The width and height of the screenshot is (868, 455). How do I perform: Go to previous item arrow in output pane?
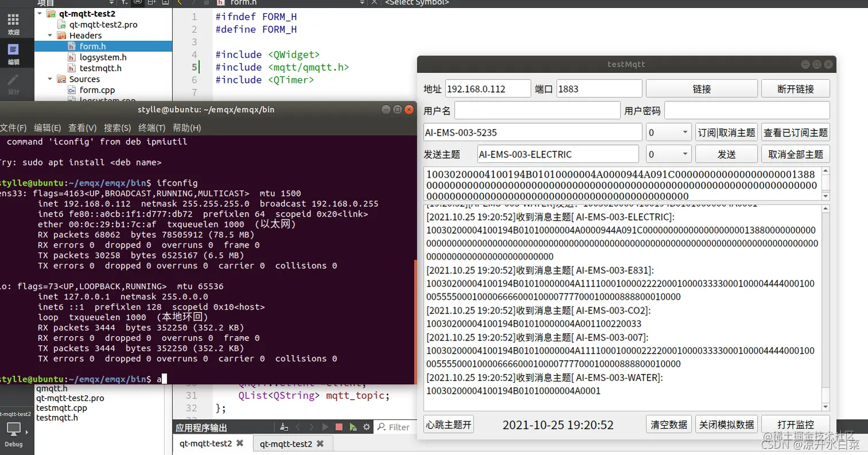(x=298, y=427)
